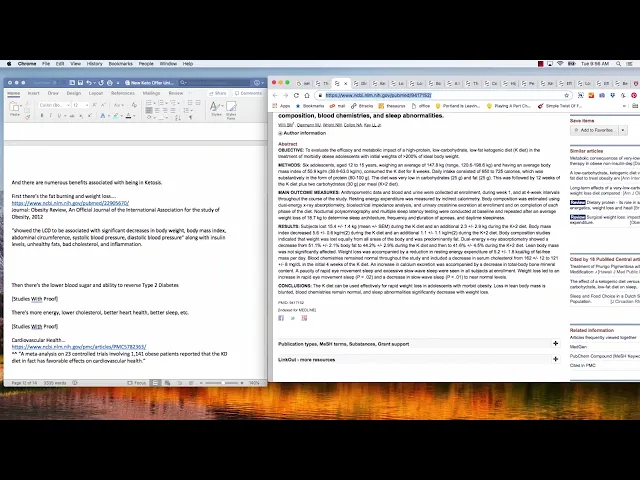Share the article via the Facebook icon

[281, 318]
